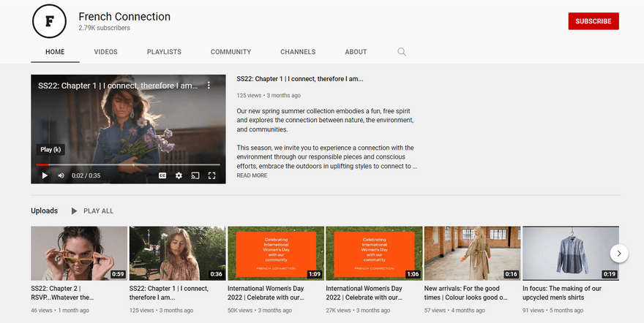
Task: Open the Channels tab
Action: (x=298, y=52)
